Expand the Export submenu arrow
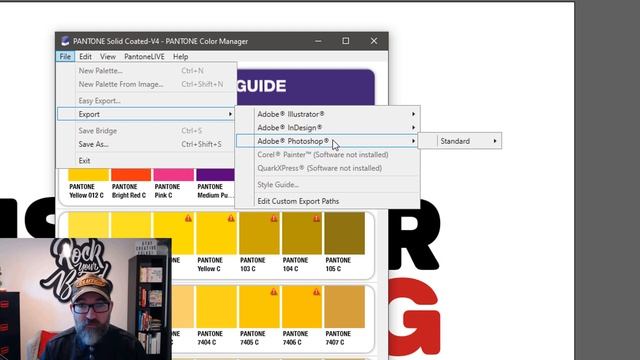Screen dimensions: 640x360 [x=230, y=114]
